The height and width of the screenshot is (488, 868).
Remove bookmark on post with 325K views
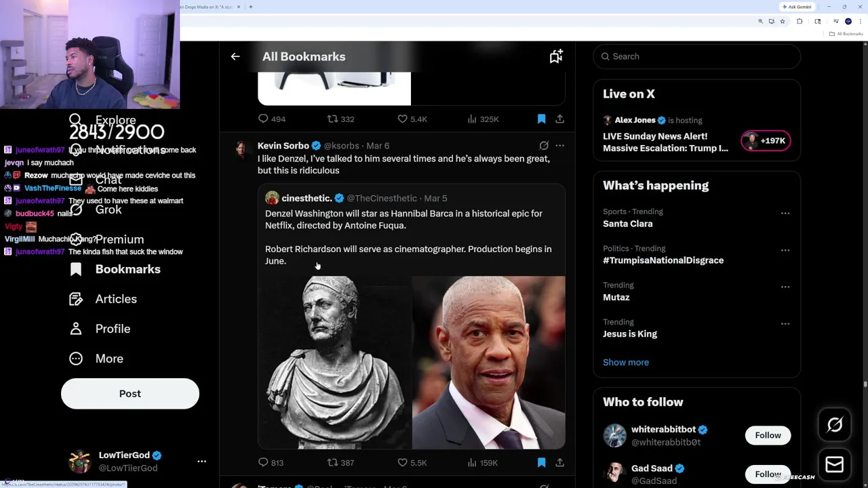pyautogui.click(x=541, y=119)
